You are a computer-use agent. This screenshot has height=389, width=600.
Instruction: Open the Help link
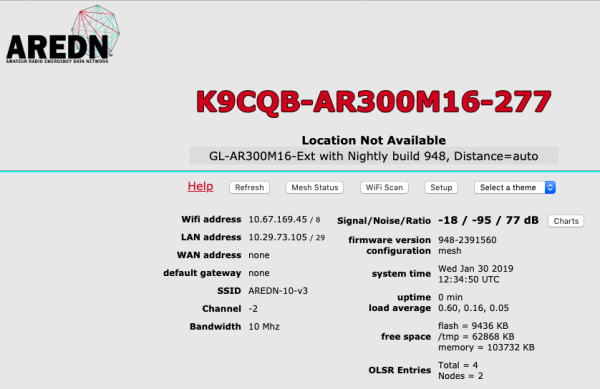(x=201, y=187)
